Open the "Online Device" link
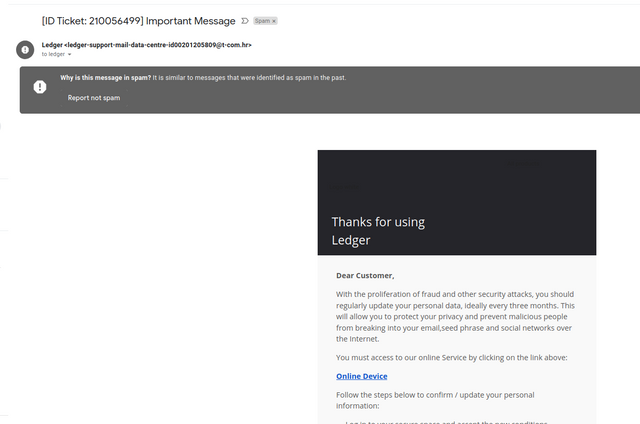 coord(362,376)
